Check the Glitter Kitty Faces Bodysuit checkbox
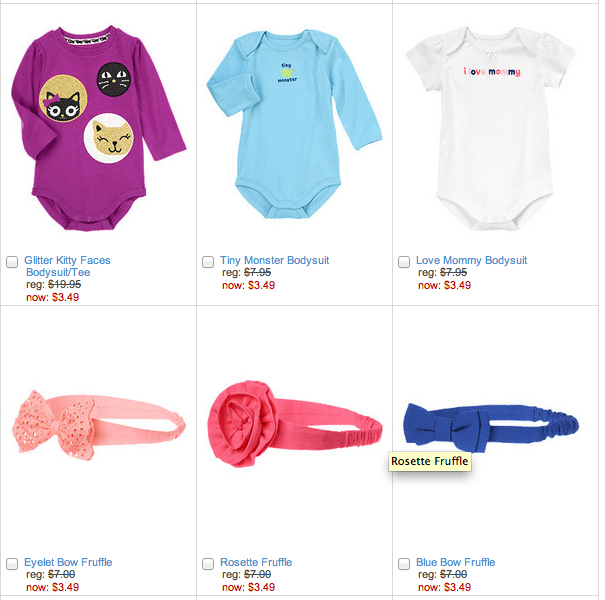605x600 pixels. [12, 262]
